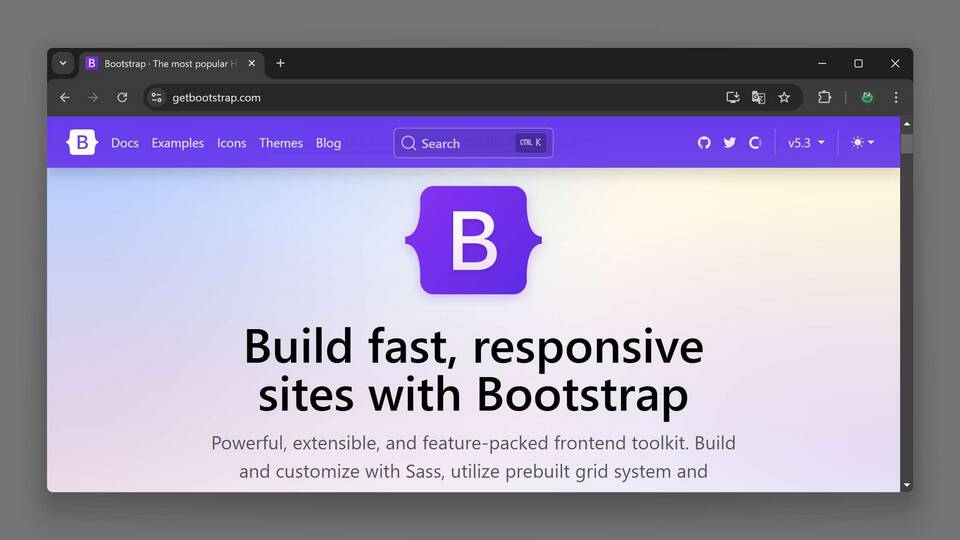This screenshot has height=540, width=960.
Task: Click the 'Build fast, responsive' headline
Action: tap(473, 347)
